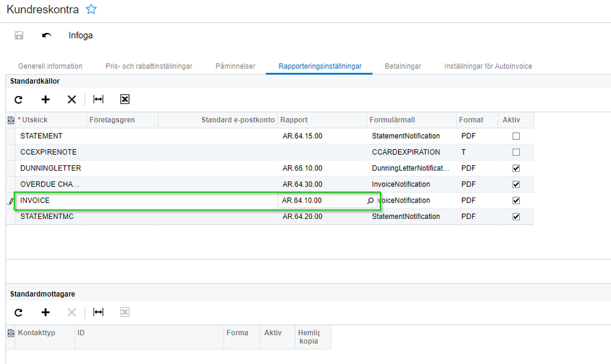Screen dimensions: 611x364
Task: Uncheck Aktiv for OVERDUE CHA... row
Action: coord(516,184)
